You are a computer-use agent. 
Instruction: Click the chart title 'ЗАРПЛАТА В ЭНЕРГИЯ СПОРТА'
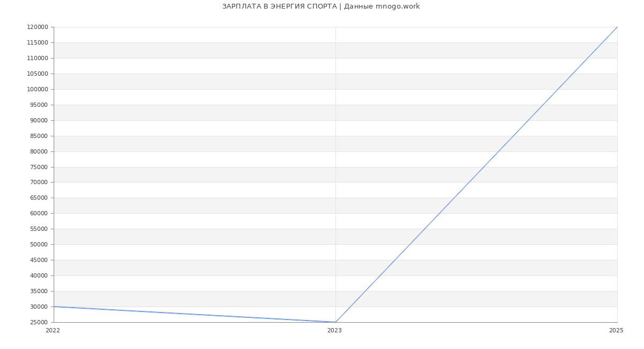[280, 6]
